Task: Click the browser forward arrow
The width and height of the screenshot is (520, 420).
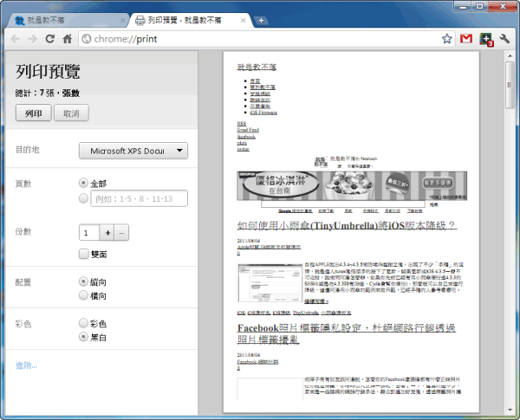Action: (x=33, y=39)
